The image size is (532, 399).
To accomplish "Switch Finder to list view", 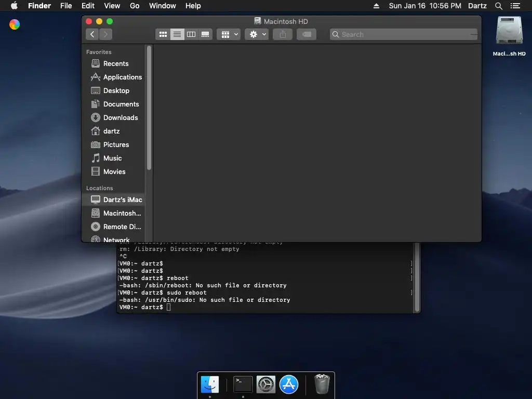I will pyautogui.click(x=177, y=34).
